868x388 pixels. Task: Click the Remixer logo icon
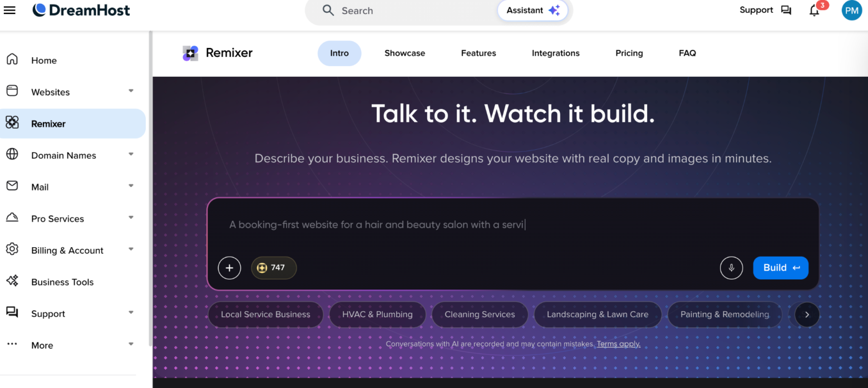(x=190, y=53)
